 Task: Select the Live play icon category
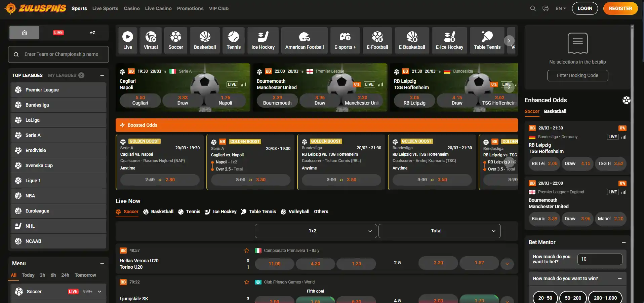(x=128, y=40)
